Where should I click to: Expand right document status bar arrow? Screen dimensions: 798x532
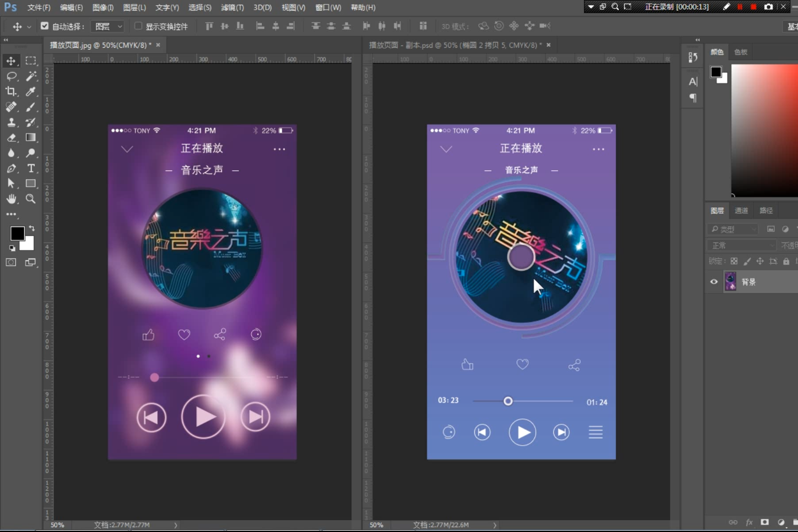[x=495, y=525]
